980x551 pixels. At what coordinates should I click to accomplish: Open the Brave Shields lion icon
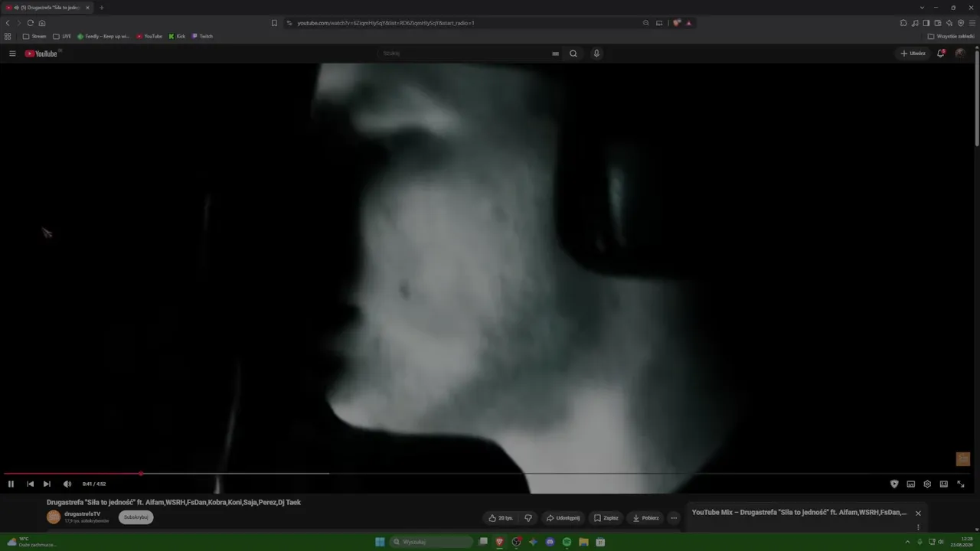677,23
